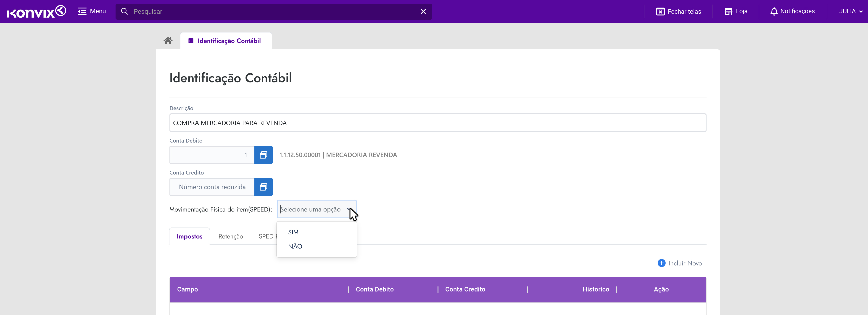This screenshot has height=315, width=868.
Task: Open the hamburger Menu
Action: click(92, 11)
